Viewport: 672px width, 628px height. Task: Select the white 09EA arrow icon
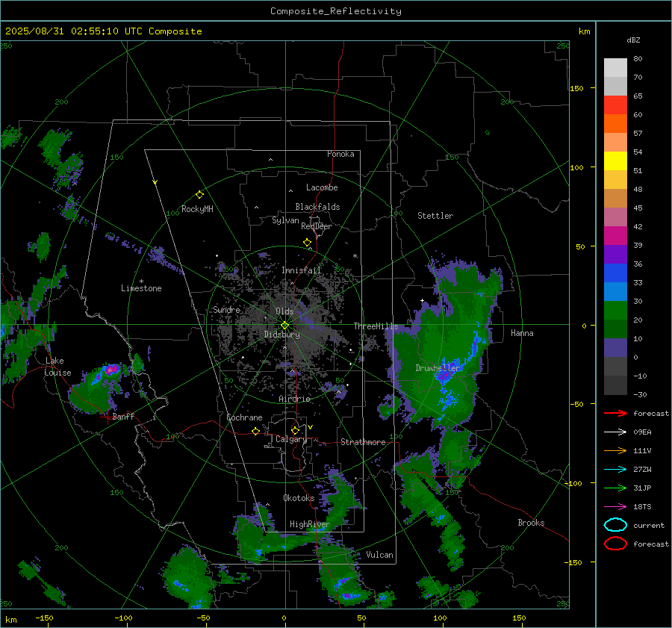[x=615, y=432]
